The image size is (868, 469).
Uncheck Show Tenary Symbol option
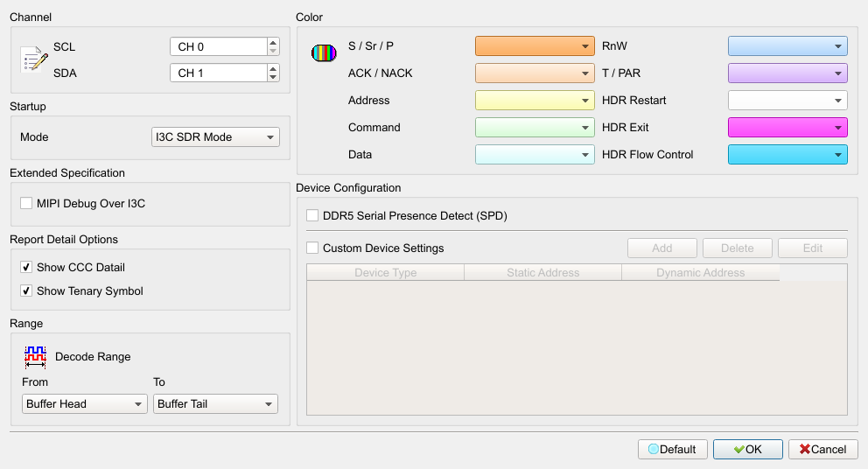[x=26, y=290]
